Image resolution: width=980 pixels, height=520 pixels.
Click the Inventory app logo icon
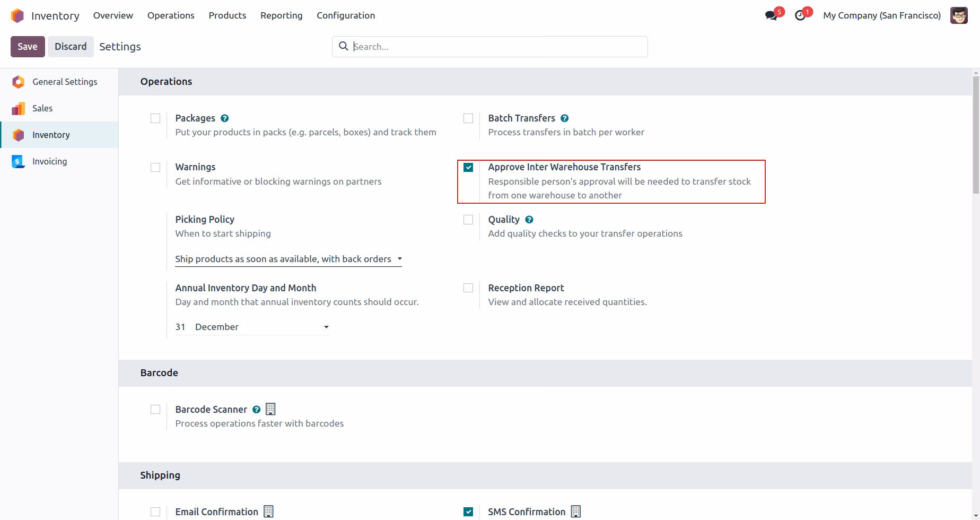pos(17,16)
